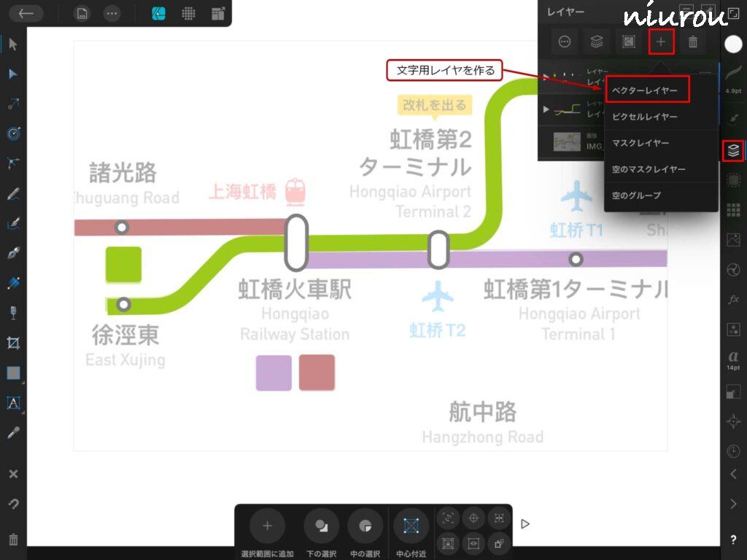
Task: Select the Move tool arrow
Action: click(13, 44)
